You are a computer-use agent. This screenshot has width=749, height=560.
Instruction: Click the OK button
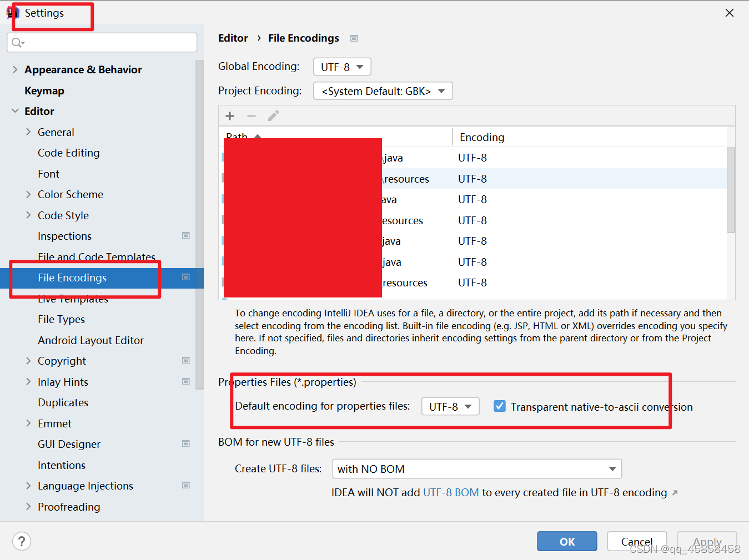click(x=567, y=541)
